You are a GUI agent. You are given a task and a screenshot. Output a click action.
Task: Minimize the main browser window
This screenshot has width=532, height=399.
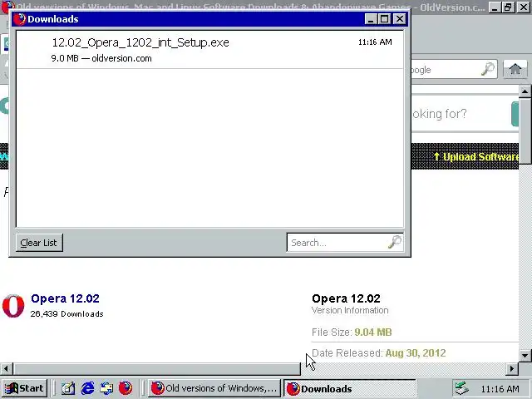pyautogui.click(x=495, y=7)
